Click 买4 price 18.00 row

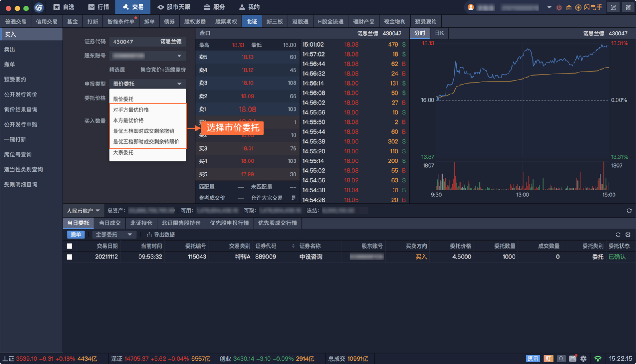[x=247, y=161]
